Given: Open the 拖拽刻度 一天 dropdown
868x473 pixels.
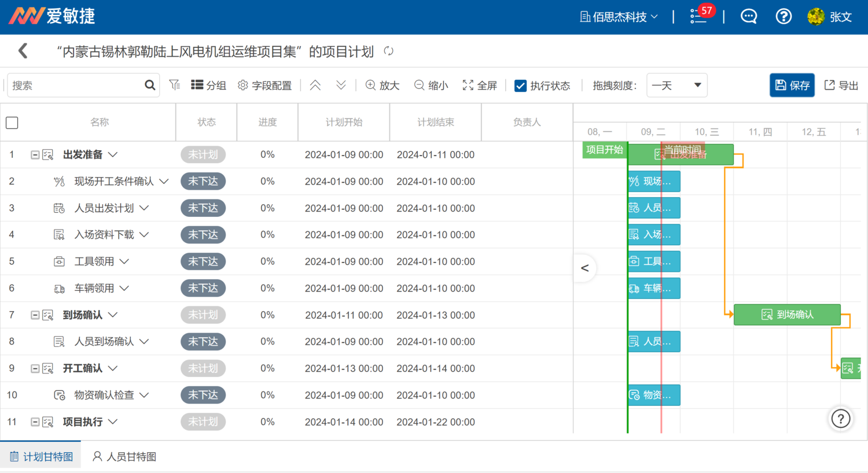Looking at the screenshot, I should point(676,86).
